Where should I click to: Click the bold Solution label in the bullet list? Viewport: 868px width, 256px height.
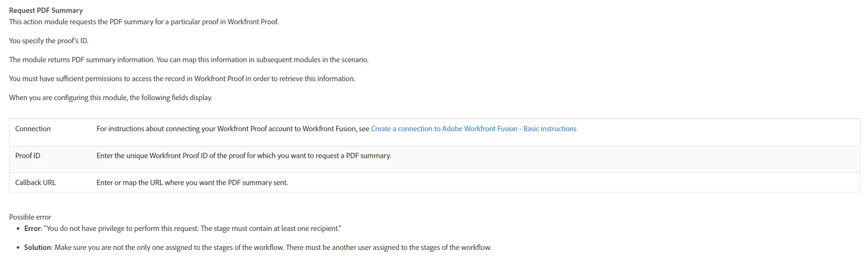pos(38,248)
